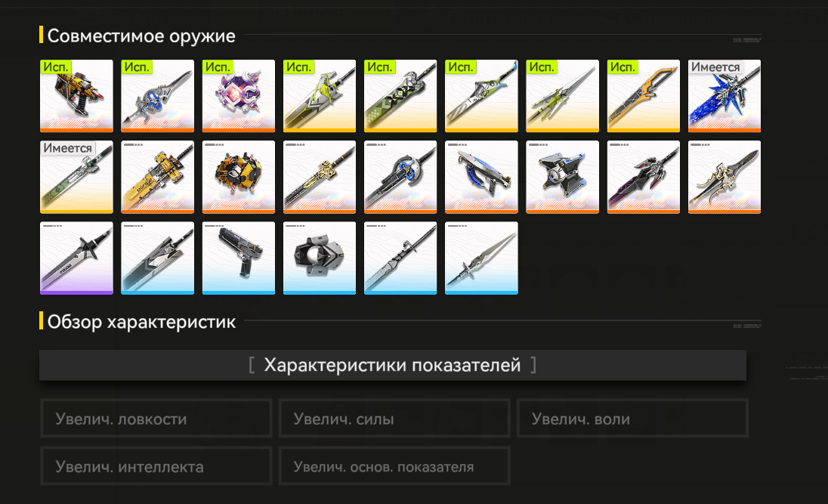828x504 pixels.
Task: Choose the gray device with white sphere
Action: pyautogui.click(x=320, y=258)
